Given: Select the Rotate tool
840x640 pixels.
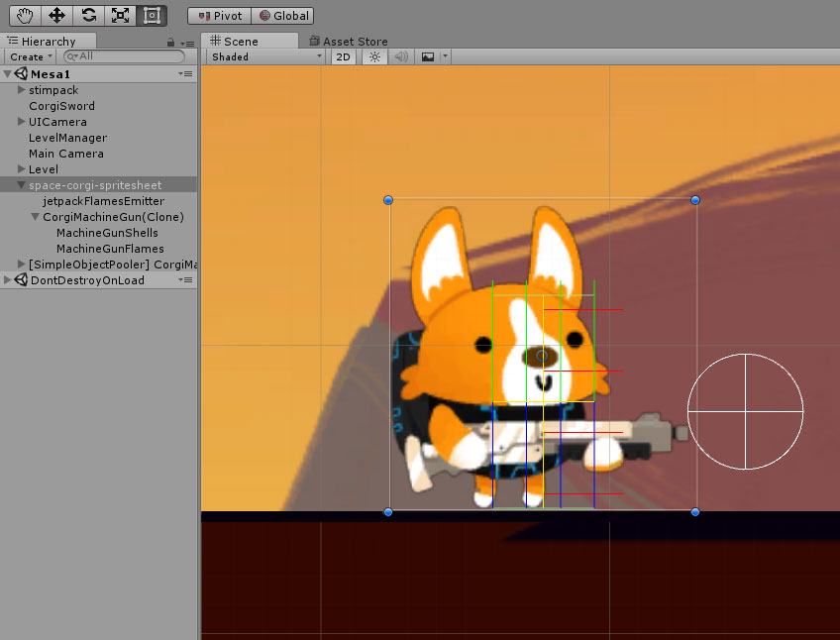Looking at the screenshot, I should (x=88, y=16).
